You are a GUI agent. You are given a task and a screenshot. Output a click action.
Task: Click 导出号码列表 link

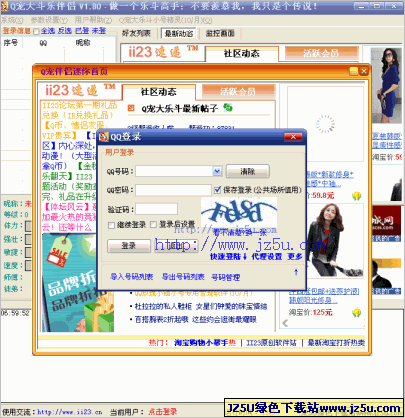(183, 277)
